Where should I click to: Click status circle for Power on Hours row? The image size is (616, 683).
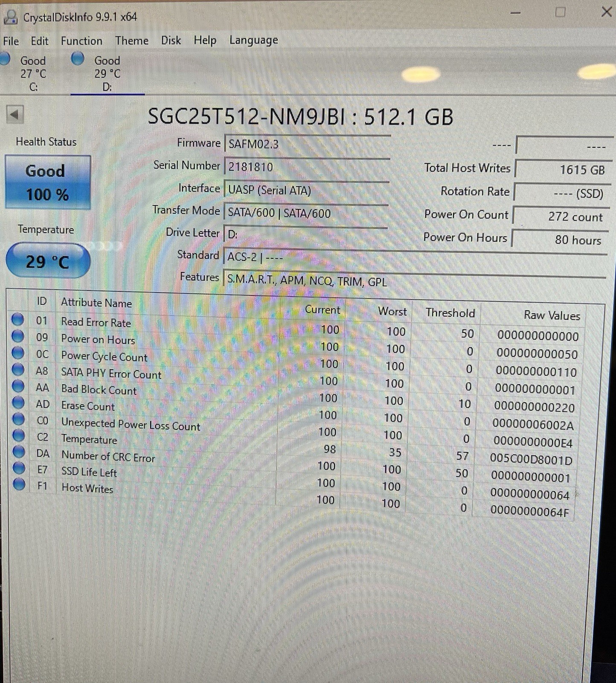point(17,336)
